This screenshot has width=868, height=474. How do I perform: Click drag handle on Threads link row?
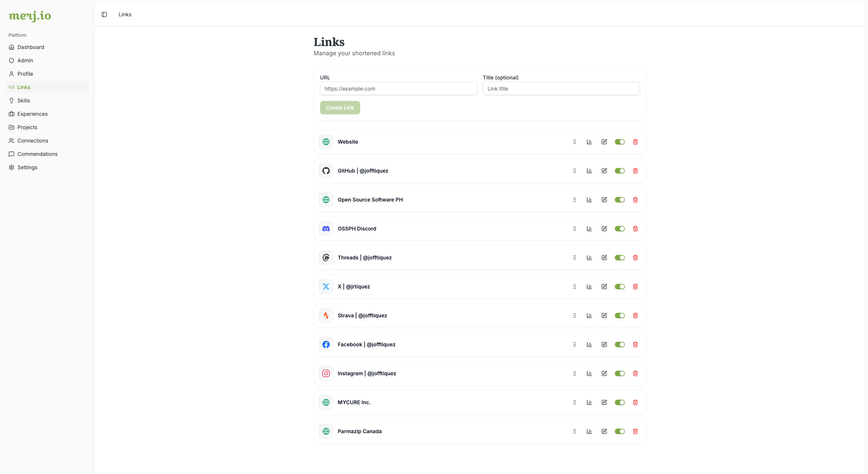pos(575,258)
